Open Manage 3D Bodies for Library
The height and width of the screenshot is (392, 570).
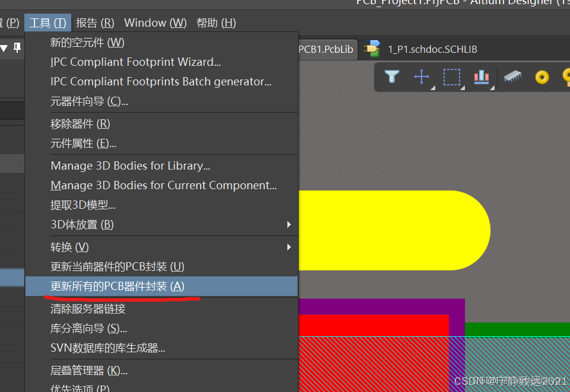(x=161, y=166)
